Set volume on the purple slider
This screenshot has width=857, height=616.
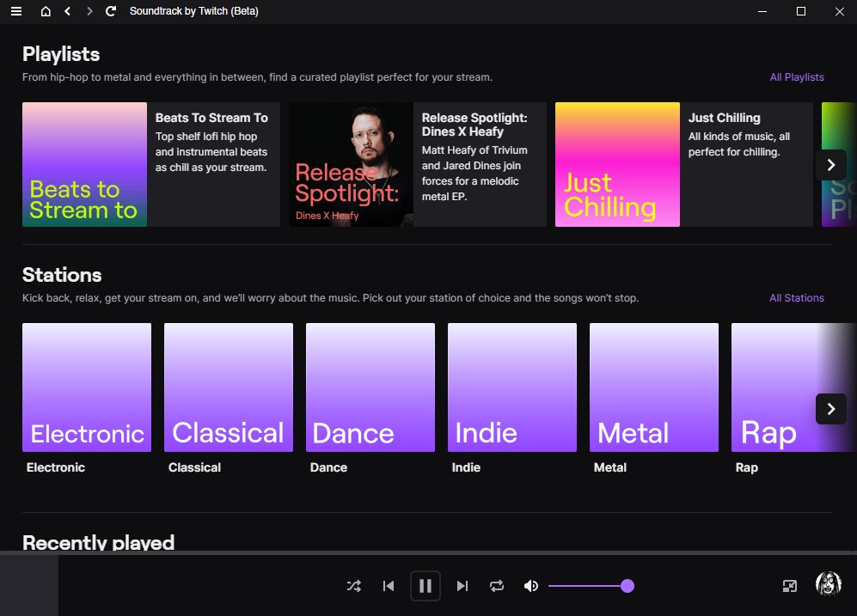pos(591,586)
